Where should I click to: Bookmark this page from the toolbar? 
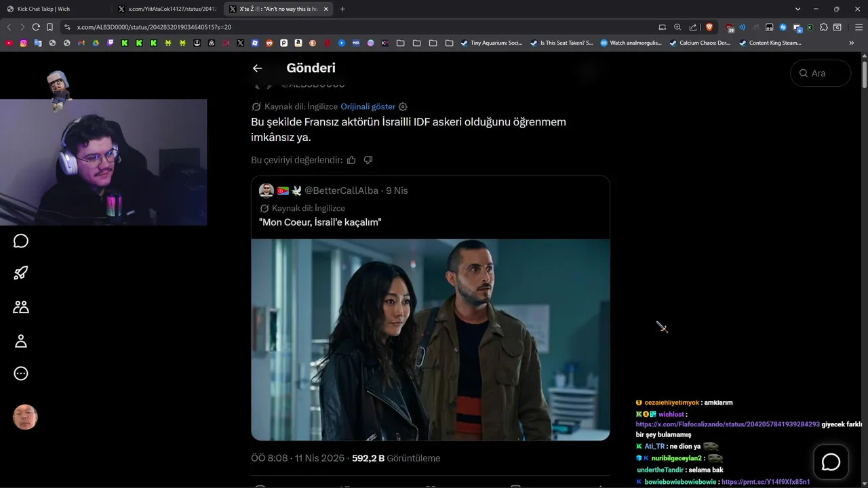[x=50, y=27]
